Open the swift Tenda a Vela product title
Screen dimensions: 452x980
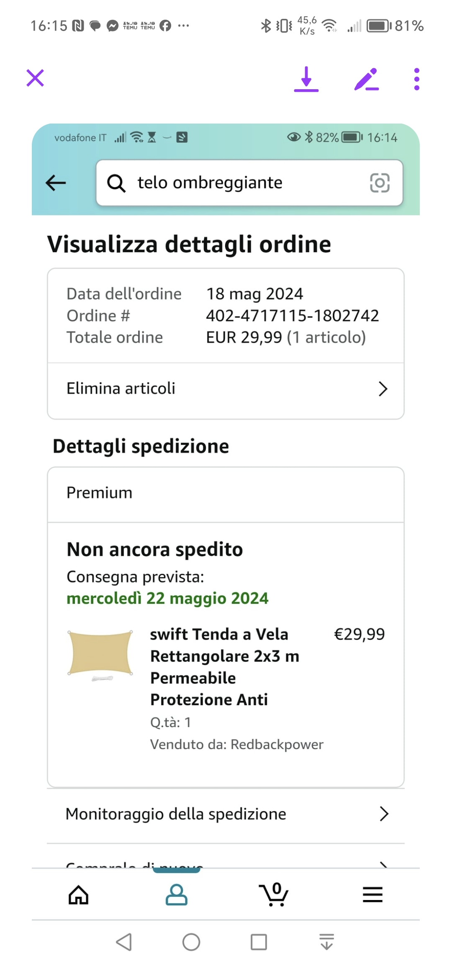(x=225, y=667)
